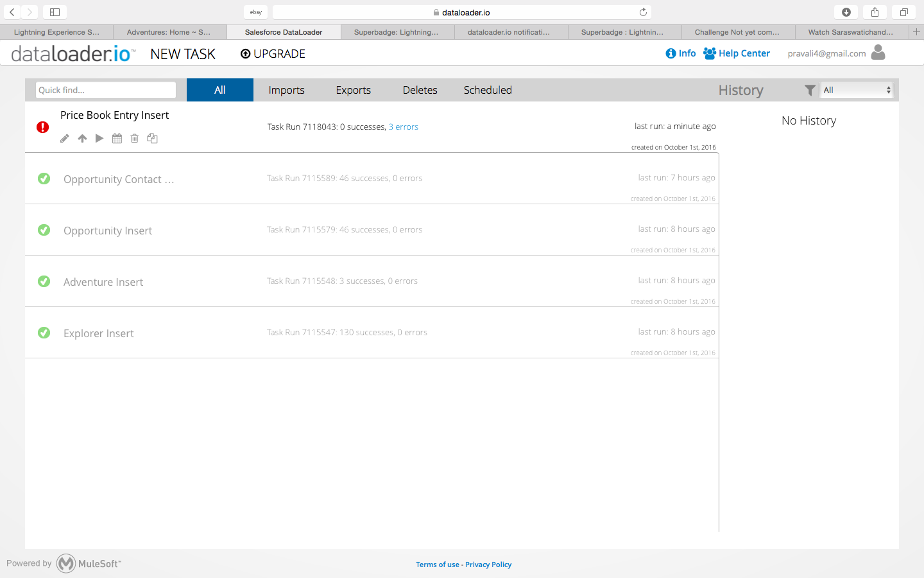Click the MuleSoft logo in footer
The width and height of the screenshot is (924, 578).
click(x=89, y=563)
